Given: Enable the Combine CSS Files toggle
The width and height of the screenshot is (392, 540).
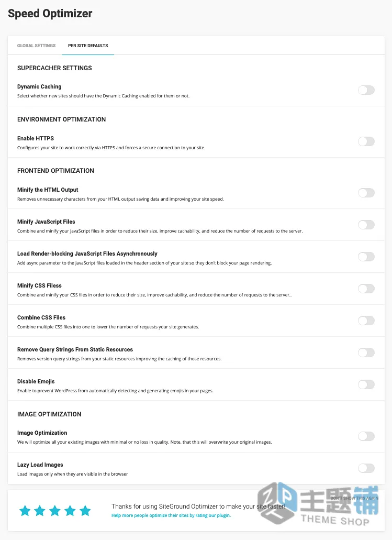Looking at the screenshot, I should pyautogui.click(x=366, y=321).
